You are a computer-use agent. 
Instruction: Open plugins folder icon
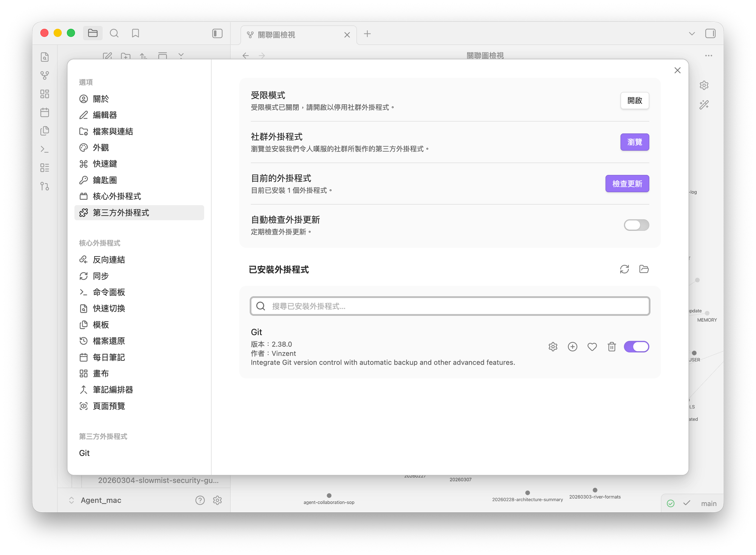point(644,269)
